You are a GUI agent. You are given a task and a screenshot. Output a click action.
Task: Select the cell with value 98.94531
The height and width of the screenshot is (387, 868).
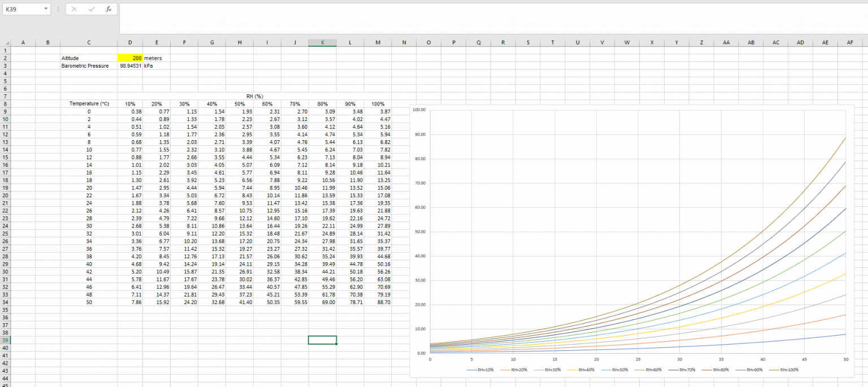pyautogui.click(x=130, y=66)
